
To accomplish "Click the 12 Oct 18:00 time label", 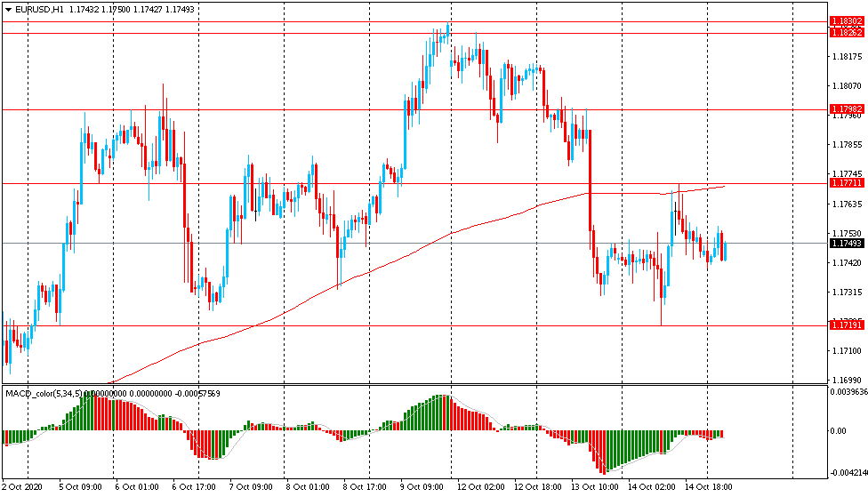I will [x=537, y=487].
